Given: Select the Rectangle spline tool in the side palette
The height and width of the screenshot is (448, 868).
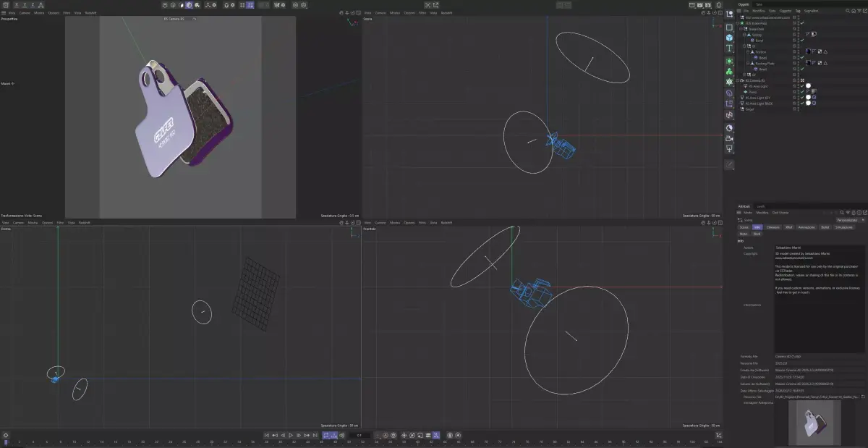Looking at the screenshot, I should click(x=729, y=28).
